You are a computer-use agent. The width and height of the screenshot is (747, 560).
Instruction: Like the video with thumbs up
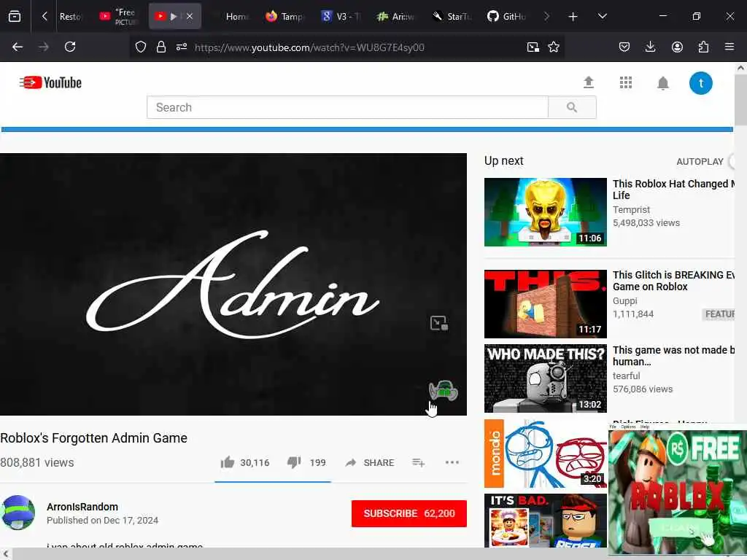(x=228, y=462)
